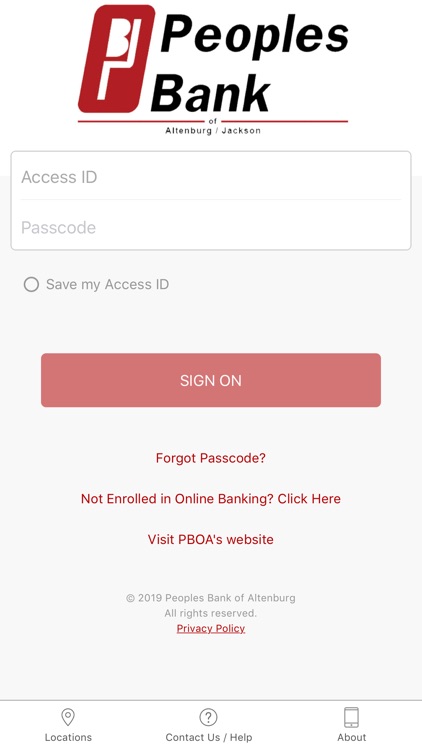Enable the Save my Access ID radio
This screenshot has width=422, height=750.
tap(32, 285)
